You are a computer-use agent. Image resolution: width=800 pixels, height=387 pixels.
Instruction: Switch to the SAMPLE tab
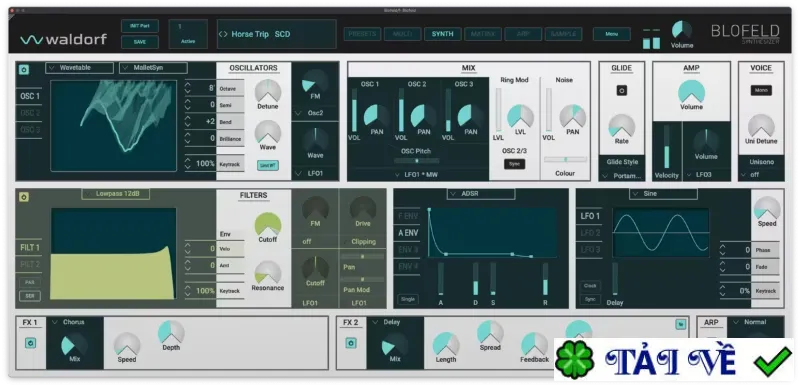click(x=564, y=34)
